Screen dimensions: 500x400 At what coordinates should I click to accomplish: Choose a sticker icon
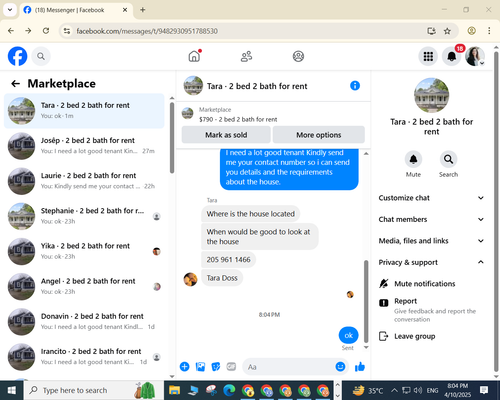click(216, 367)
